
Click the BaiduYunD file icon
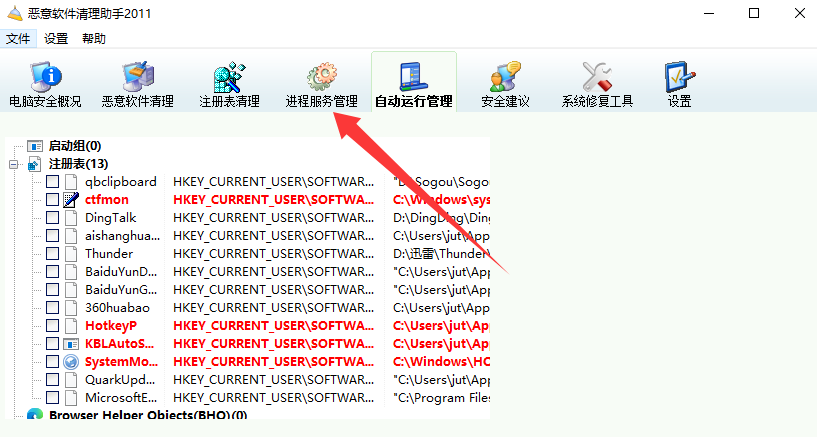click(71, 271)
